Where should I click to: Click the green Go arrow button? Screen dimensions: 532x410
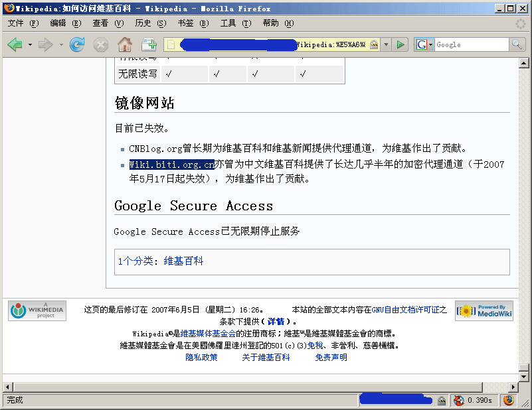(x=400, y=44)
